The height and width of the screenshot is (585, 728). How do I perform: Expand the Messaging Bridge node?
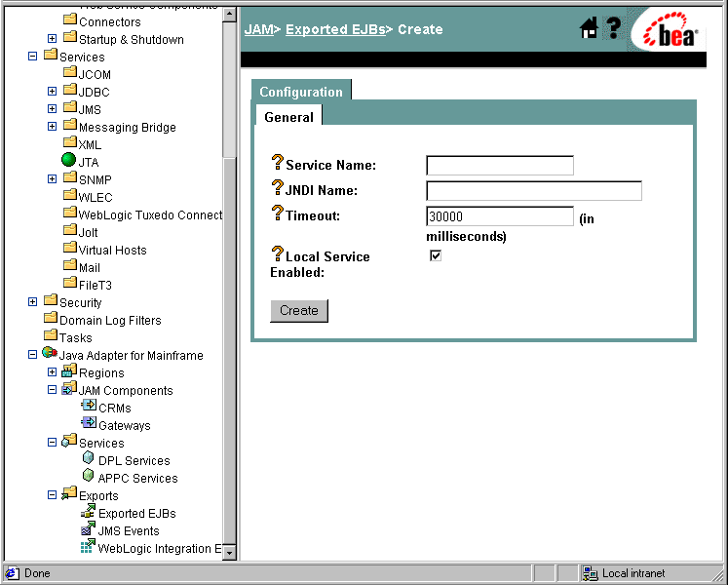(52, 127)
